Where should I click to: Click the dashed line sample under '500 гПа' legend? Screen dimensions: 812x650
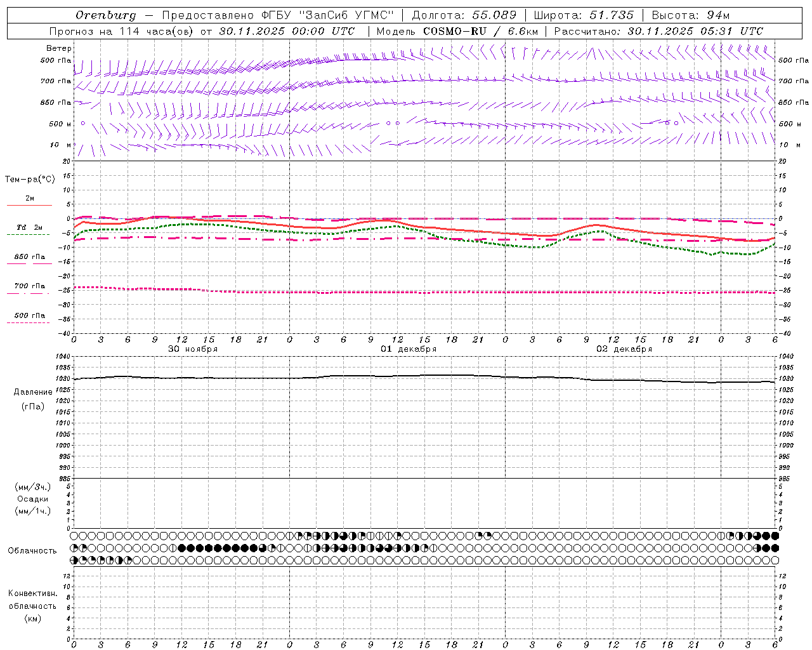click(x=28, y=323)
